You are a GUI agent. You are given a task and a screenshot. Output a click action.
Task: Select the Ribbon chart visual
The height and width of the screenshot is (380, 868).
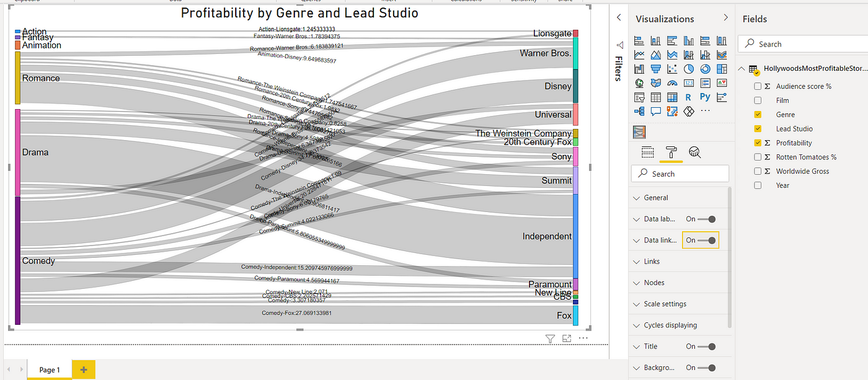click(x=721, y=55)
